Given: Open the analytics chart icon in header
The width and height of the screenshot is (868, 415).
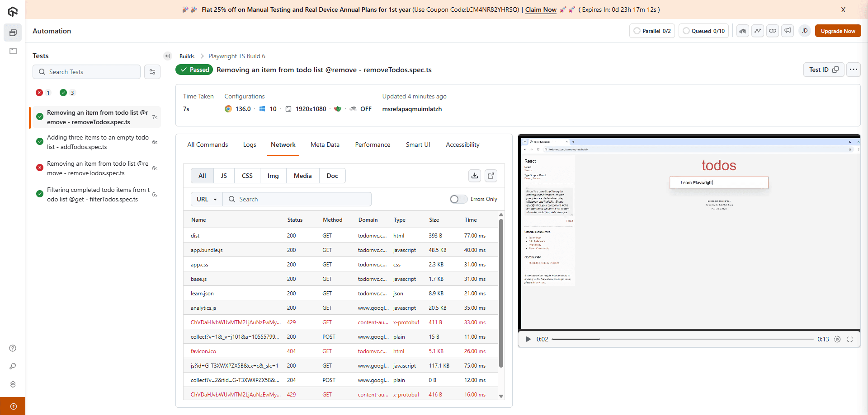Looking at the screenshot, I should point(758,31).
